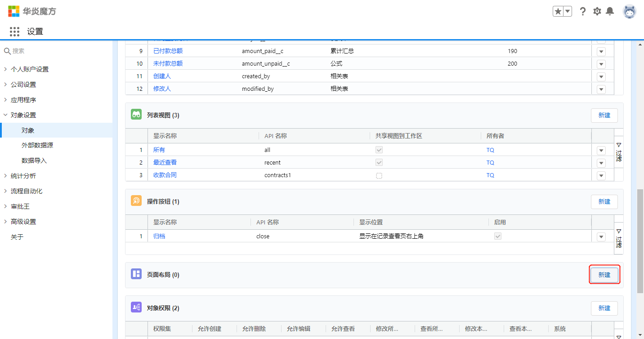Open the 修改人 field link
This screenshot has width=644, height=339.
(x=162, y=89)
